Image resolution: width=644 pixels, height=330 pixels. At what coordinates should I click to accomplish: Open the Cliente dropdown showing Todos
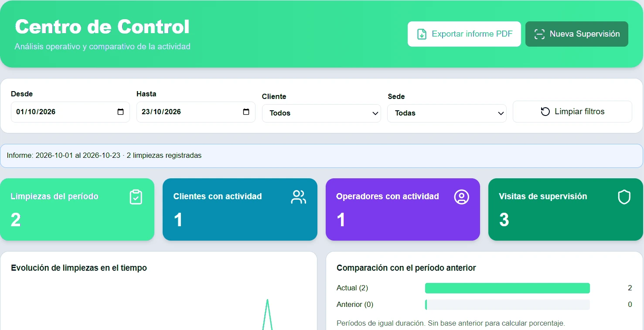321,113
